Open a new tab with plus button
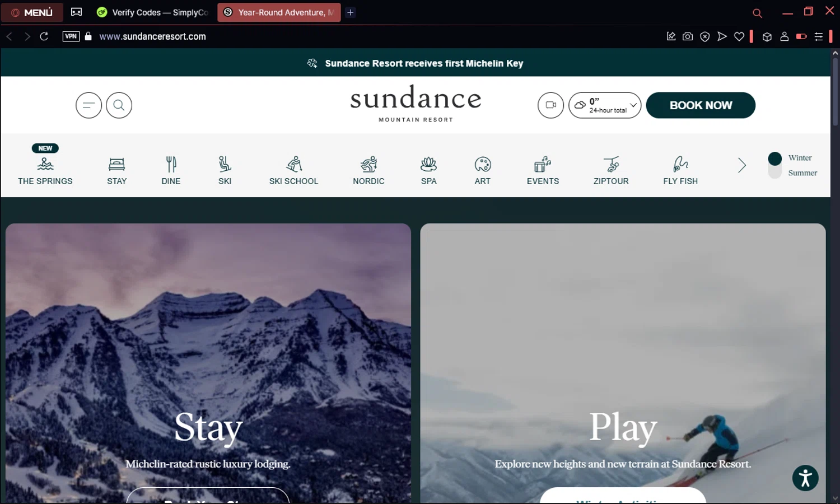The image size is (840, 504). coord(351,12)
